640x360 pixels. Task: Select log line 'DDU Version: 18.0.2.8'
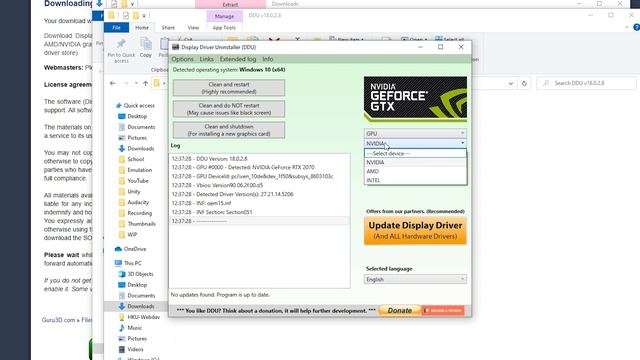pyautogui.click(x=259, y=158)
